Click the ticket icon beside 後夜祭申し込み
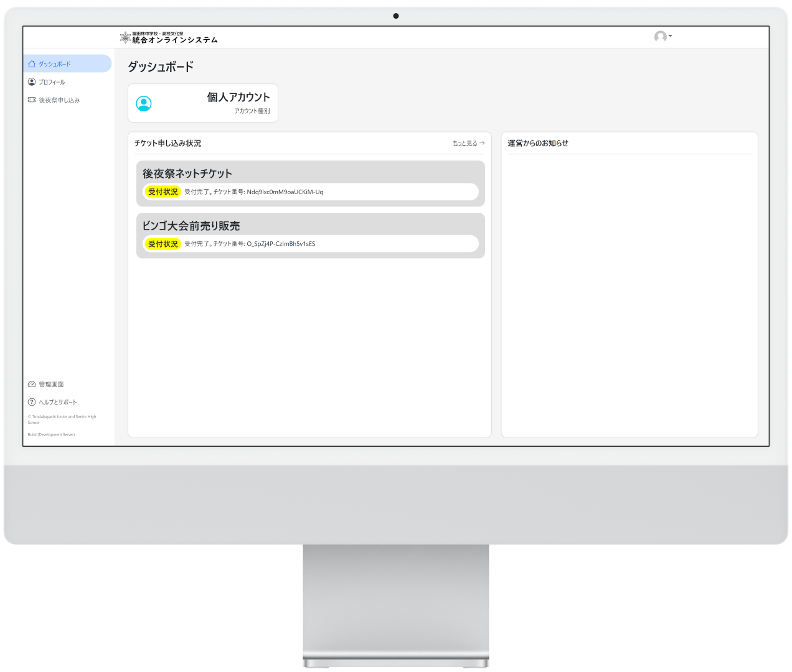 pyautogui.click(x=32, y=100)
